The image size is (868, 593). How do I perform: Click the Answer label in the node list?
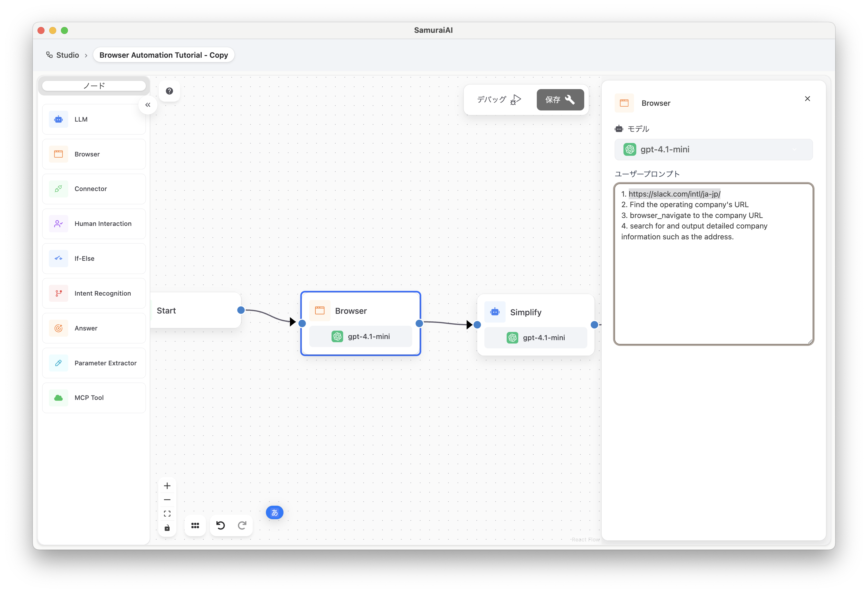coord(86,328)
